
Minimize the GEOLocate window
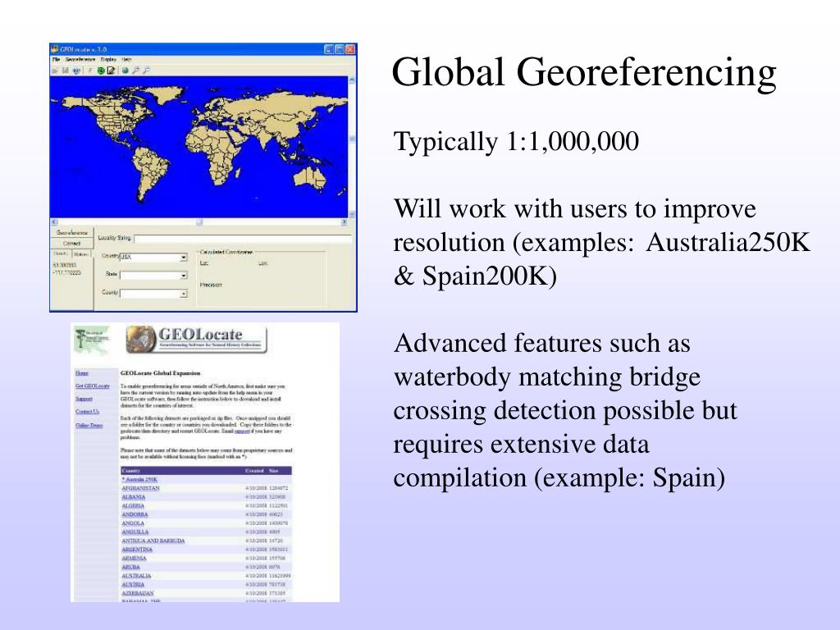(x=330, y=49)
